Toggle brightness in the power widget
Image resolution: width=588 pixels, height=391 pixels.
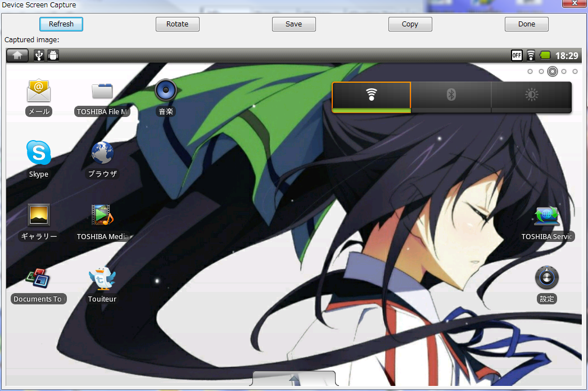[x=531, y=97]
